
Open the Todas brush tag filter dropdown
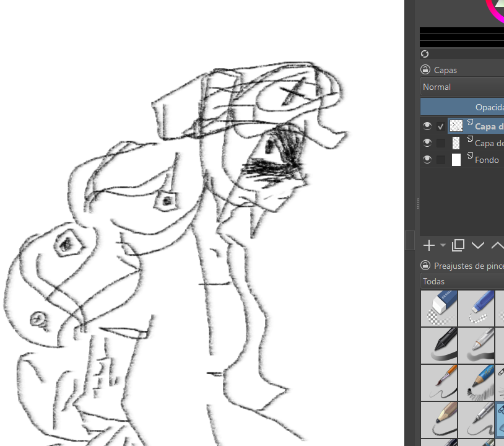[x=462, y=281]
